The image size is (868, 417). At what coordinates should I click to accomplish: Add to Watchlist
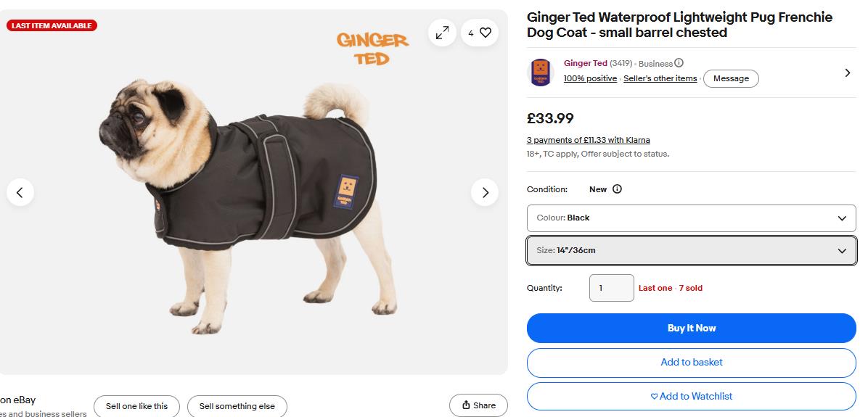tap(692, 397)
